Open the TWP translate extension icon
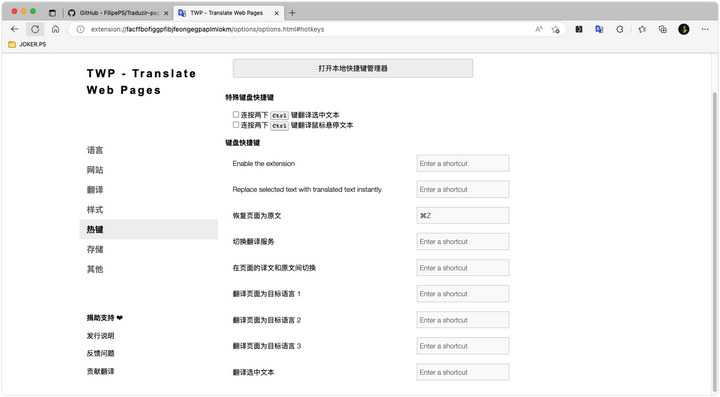The image size is (720, 397). [x=599, y=29]
